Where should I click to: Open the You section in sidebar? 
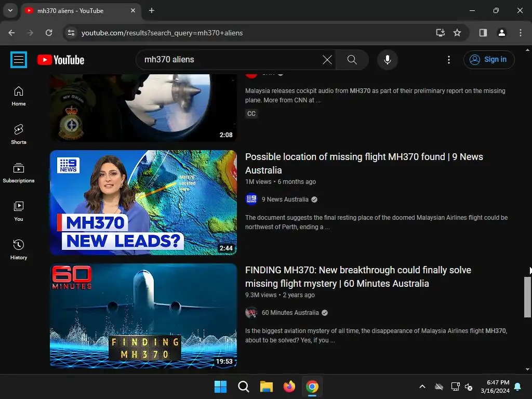[x=19, y=211]
